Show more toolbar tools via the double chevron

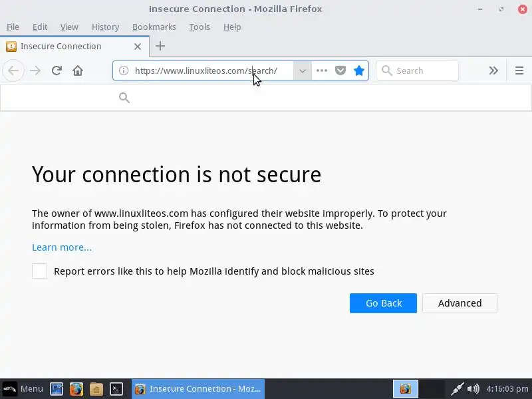click(x=493, y=70)
